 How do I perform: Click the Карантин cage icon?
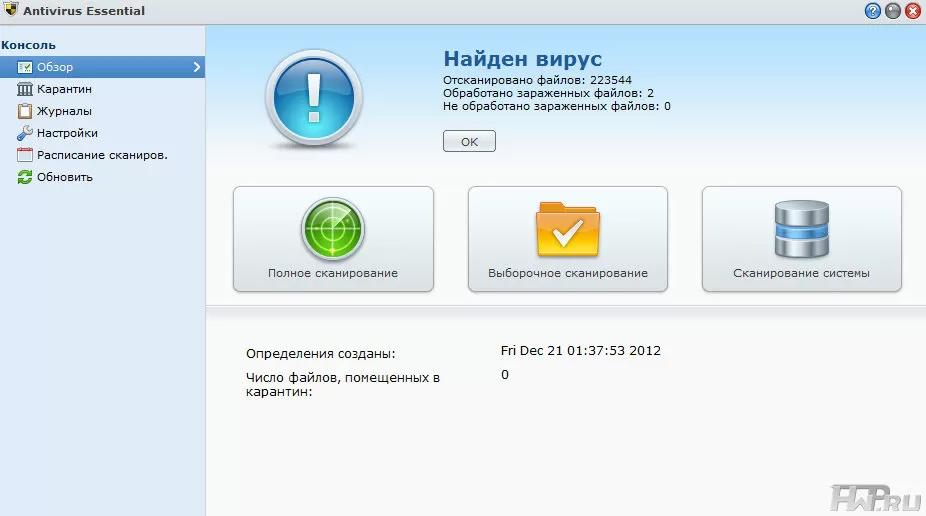pyautogui.click(x=25, y=89)
